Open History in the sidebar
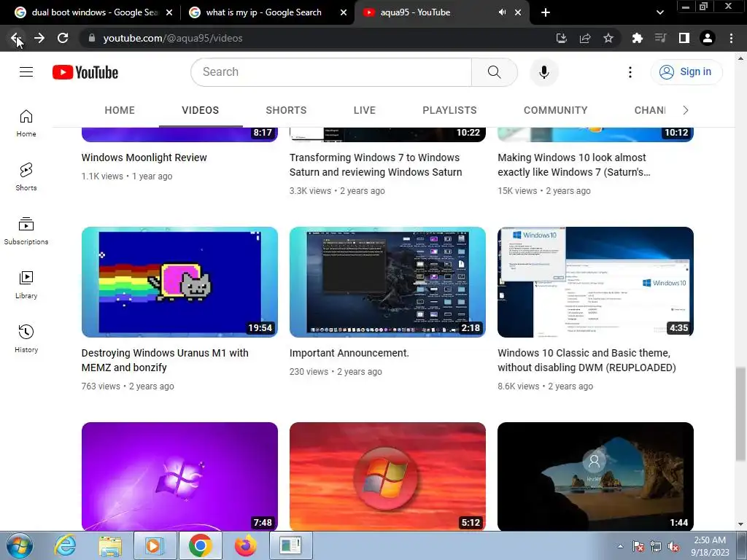Viewport: 747px width, 560px height. [x=26, y=338]
